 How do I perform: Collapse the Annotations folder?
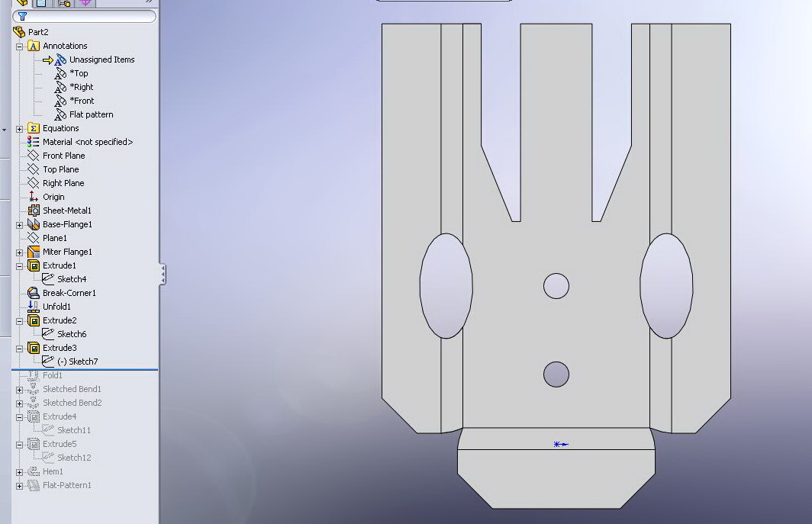(20, 47)
